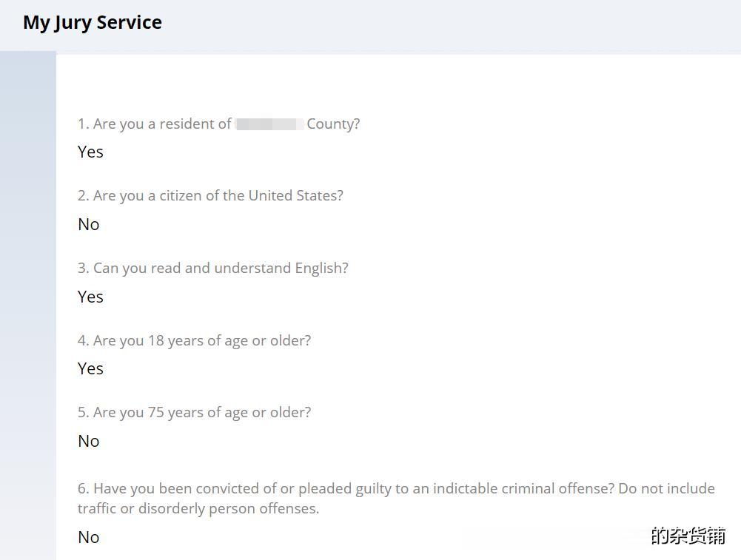Select the 75 years of age question
This screenshot has width=741, height=560.
pos(194,413)
